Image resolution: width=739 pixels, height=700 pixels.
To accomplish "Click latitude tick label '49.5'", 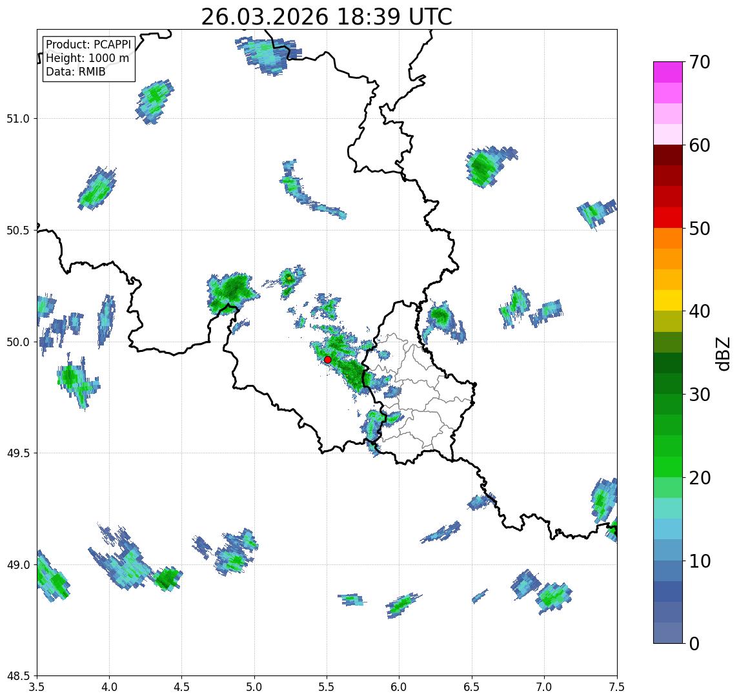I will (x=18, y=453).
